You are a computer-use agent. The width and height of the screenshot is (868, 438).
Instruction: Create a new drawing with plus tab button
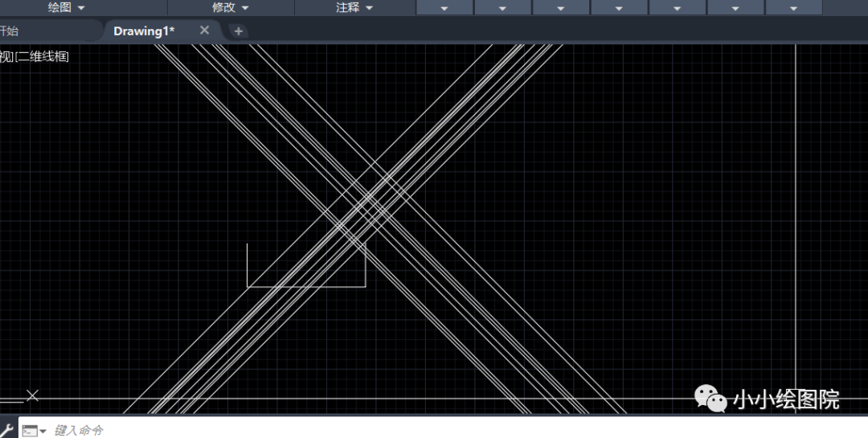(239, 31)
